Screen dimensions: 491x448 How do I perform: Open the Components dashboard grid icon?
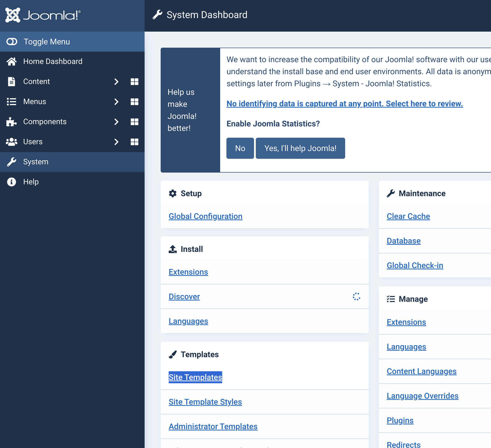click(x=135, y=122)
